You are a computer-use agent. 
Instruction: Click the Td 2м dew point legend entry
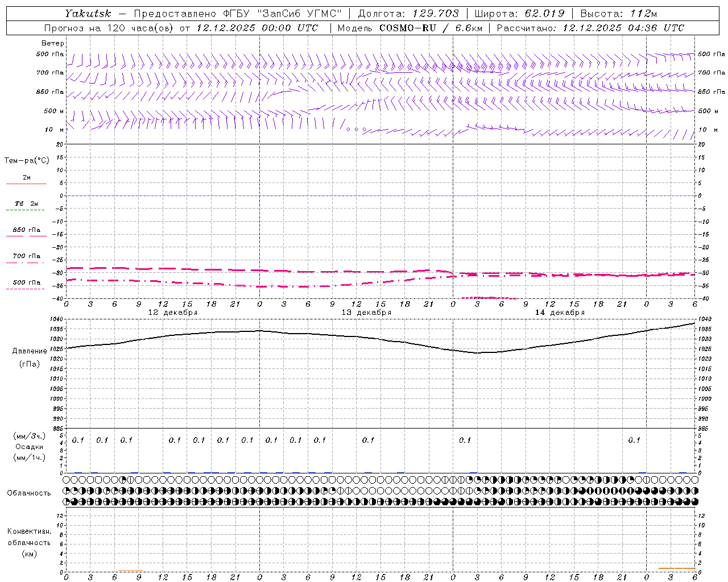pyautogui.click(x=26, y=203)
